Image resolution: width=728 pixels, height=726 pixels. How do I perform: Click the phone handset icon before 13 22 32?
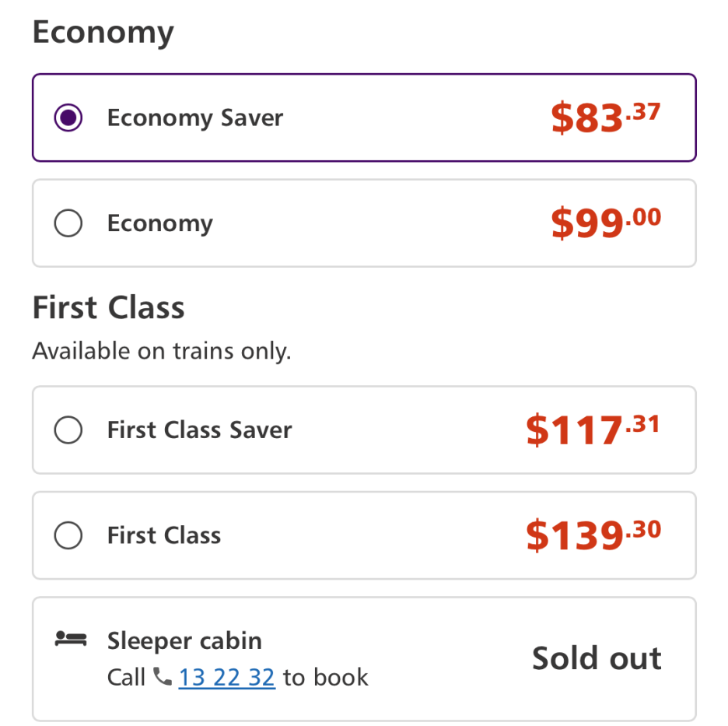pyautogui.click(x=163, y=677)
